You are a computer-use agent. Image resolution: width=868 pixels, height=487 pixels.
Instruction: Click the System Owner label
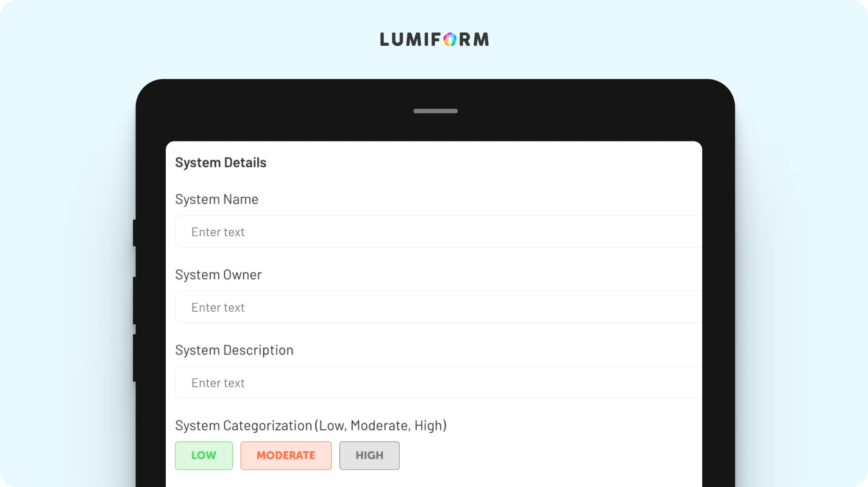coord(218,275)
